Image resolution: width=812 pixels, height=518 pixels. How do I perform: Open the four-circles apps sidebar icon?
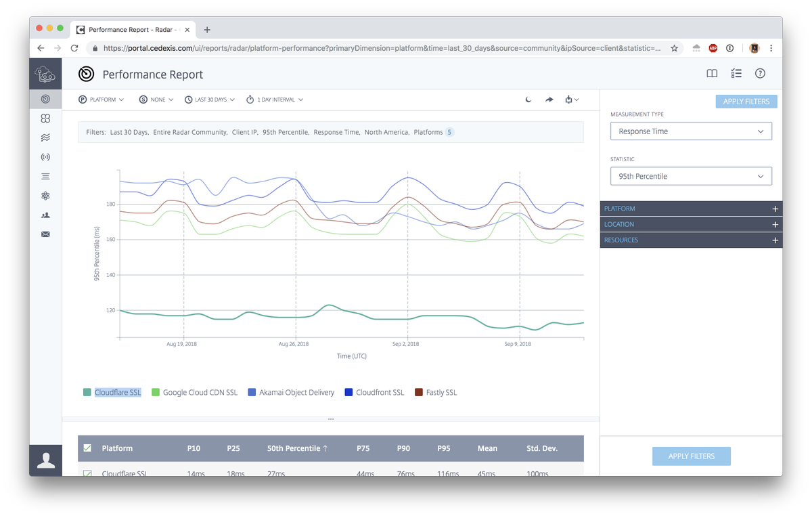[45, 118]
